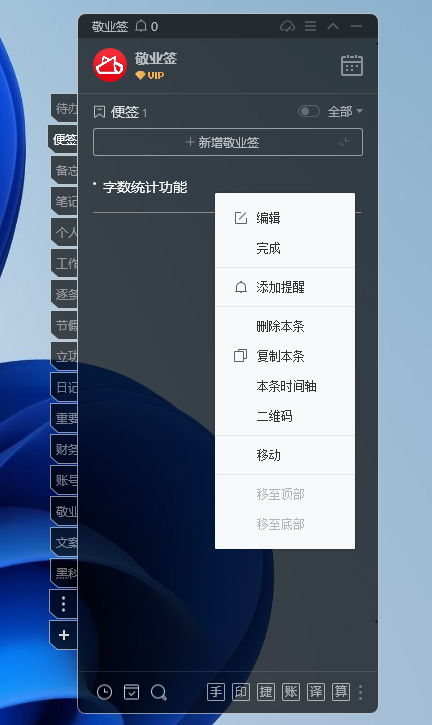Image resolution: width=432 pixels, height=725 pixels.
Task: Switch to the 重要 side tab
Action: point(64,418)
